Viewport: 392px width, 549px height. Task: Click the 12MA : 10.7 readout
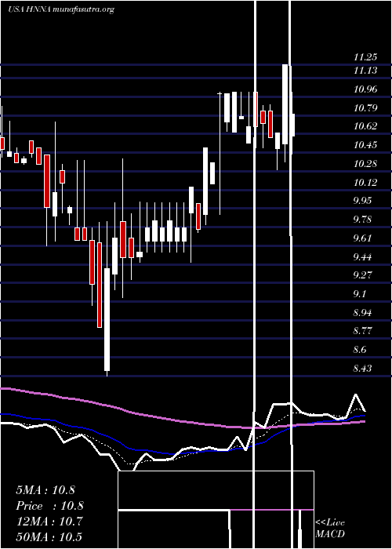coord(49,522)
